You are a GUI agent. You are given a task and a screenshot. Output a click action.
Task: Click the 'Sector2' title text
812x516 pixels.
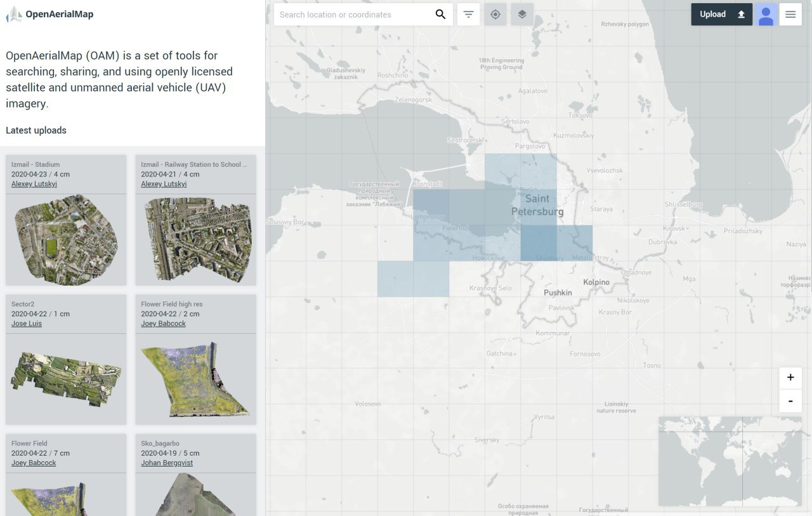coord(23,304)
